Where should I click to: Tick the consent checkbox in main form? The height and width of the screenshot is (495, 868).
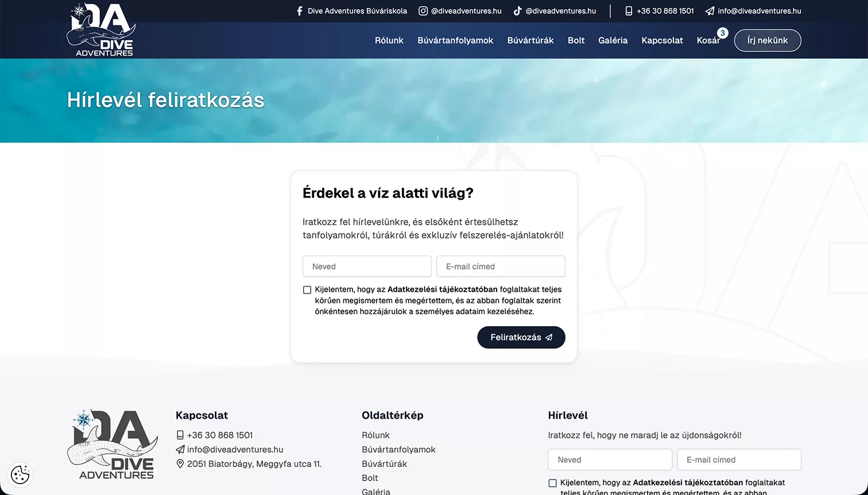pyautogui.click(x=307, y=290)
